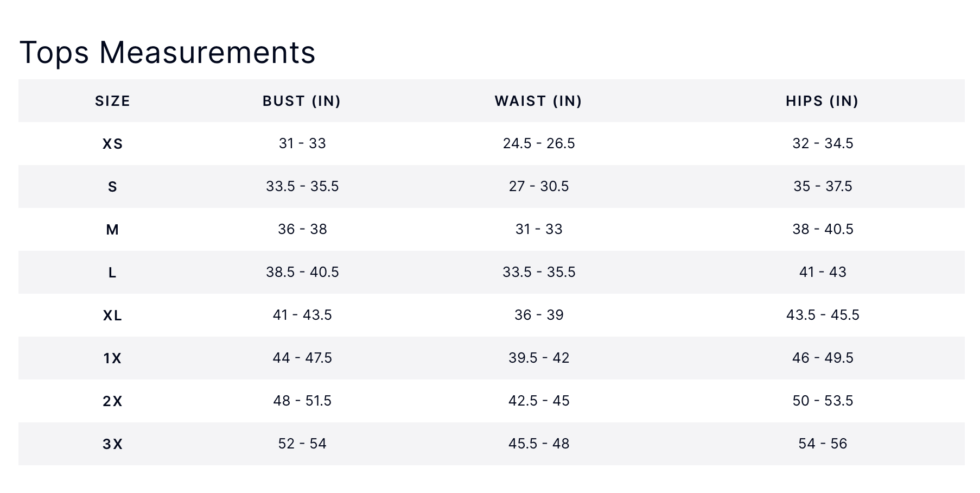Select the L size row label
The image size is (980, 493).
tap(112, 273)
